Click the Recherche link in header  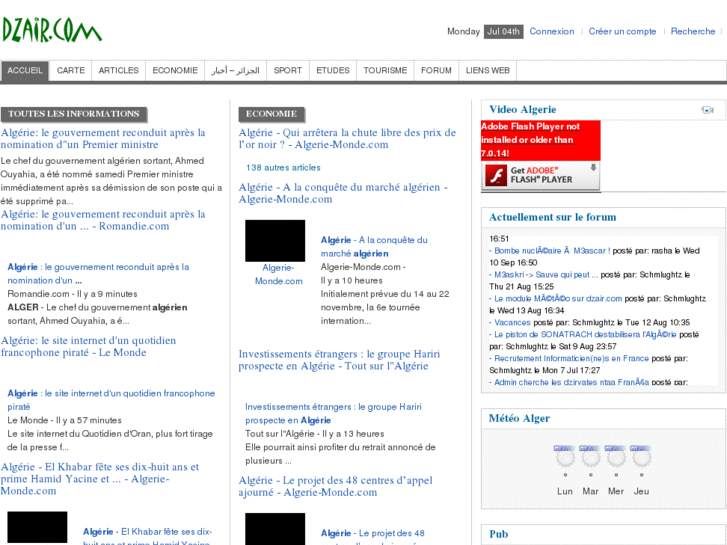(693, 32)
